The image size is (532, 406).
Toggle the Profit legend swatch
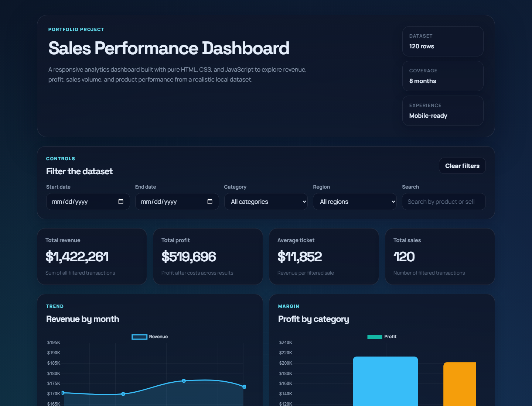tap(375, 337)
